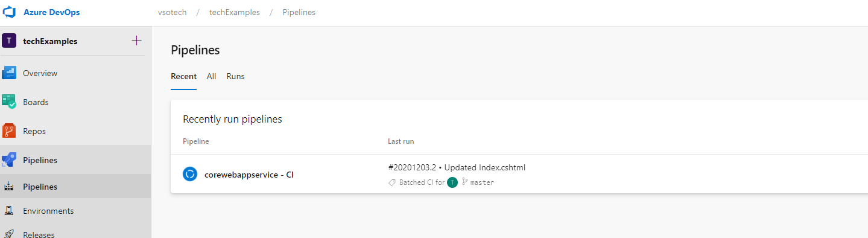
Task: Click the techExamples breadcrumb link
Action: click(x=235, y=12)
